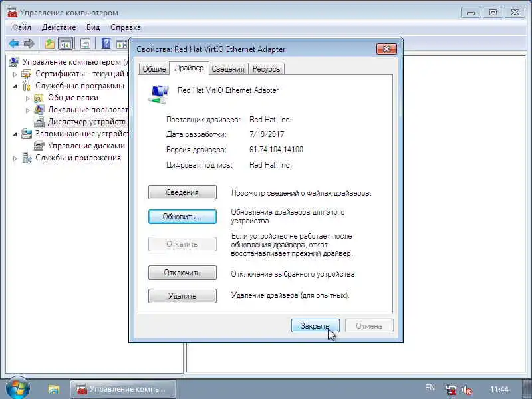Select Управление дисками in the tree
The width and height of the screenshot is (532, 399).
click(86, 146)
